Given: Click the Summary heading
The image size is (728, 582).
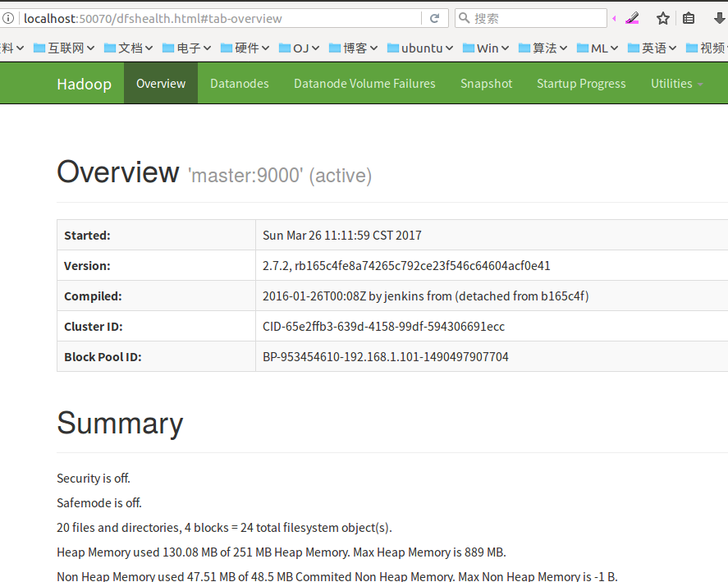Looking at the screenshot, I should click(x=120, y=423).
